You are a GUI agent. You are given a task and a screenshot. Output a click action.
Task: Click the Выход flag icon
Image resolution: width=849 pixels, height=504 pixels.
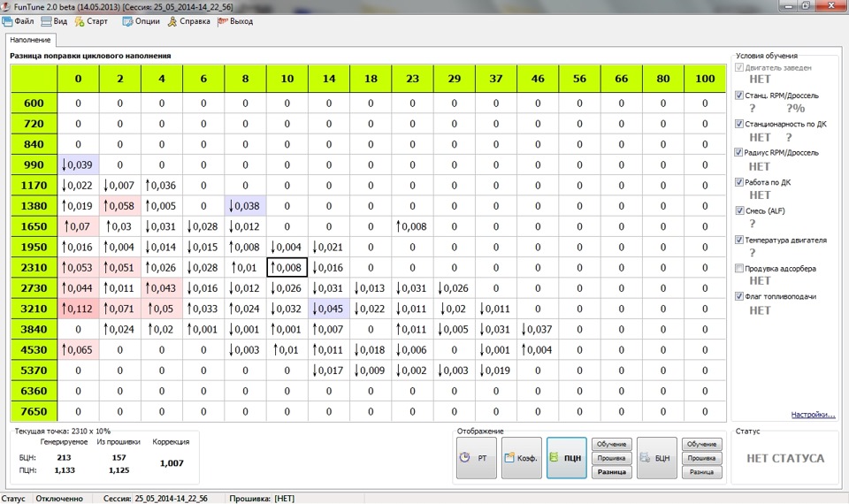[222, 21]
